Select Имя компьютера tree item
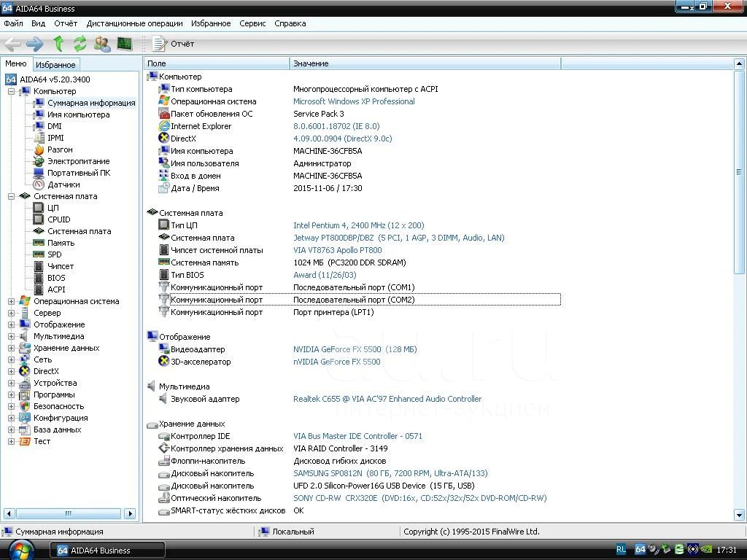The height and width of the screenshot is (560, 747). (78, 114)
